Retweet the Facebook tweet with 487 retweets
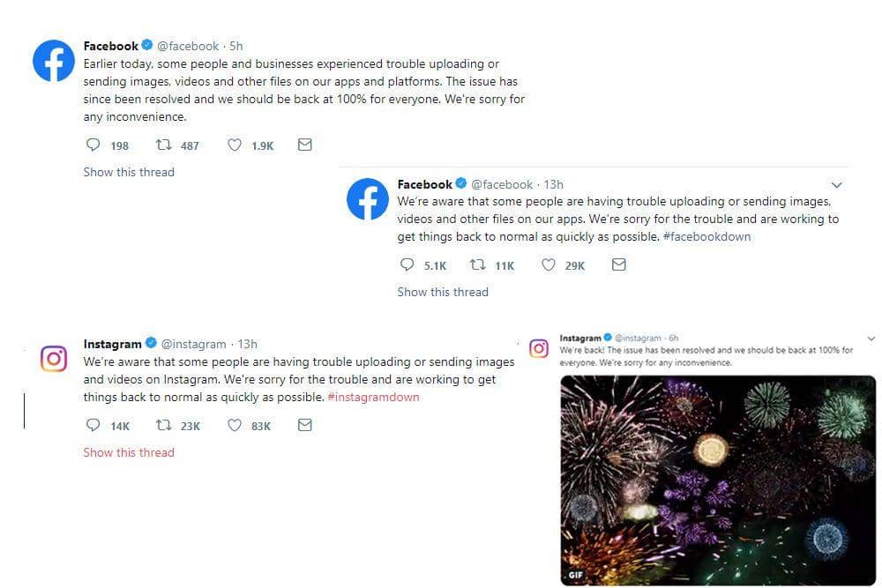Screen dimensions: 882x588 click(x=163, y=145)
